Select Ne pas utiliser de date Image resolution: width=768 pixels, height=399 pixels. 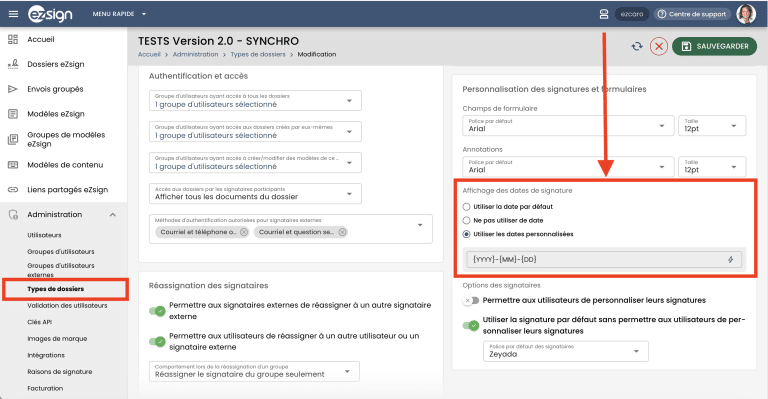467,220
